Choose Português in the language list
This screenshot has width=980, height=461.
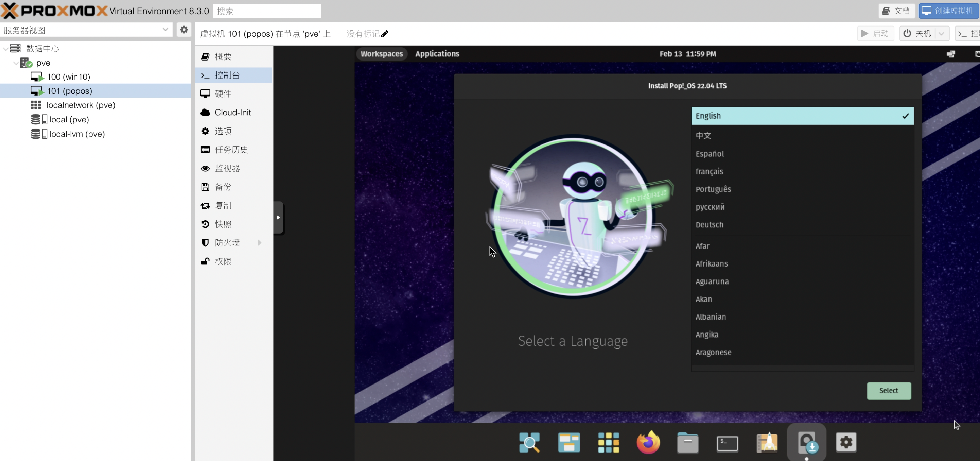click(802, 189)
